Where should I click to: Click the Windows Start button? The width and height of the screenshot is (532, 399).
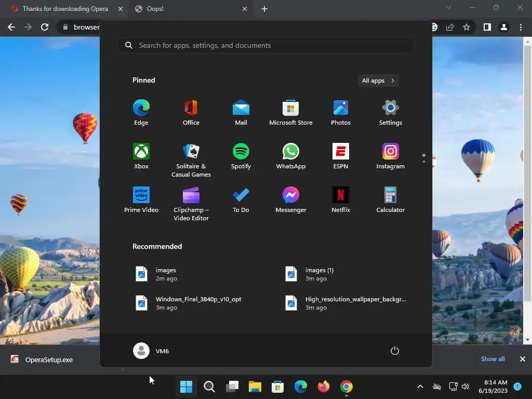(186, 387)
